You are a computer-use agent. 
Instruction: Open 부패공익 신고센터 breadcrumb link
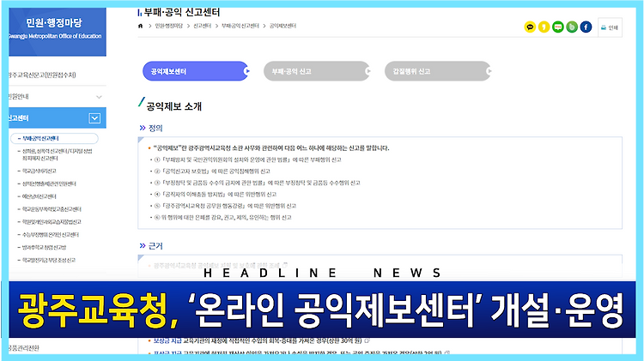[240, 26]
